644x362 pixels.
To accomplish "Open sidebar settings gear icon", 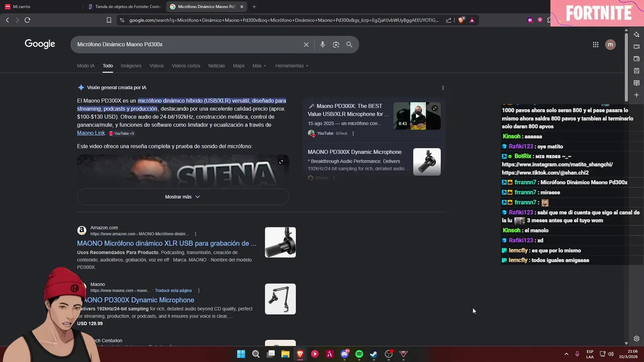I will [x=636, y=338].
